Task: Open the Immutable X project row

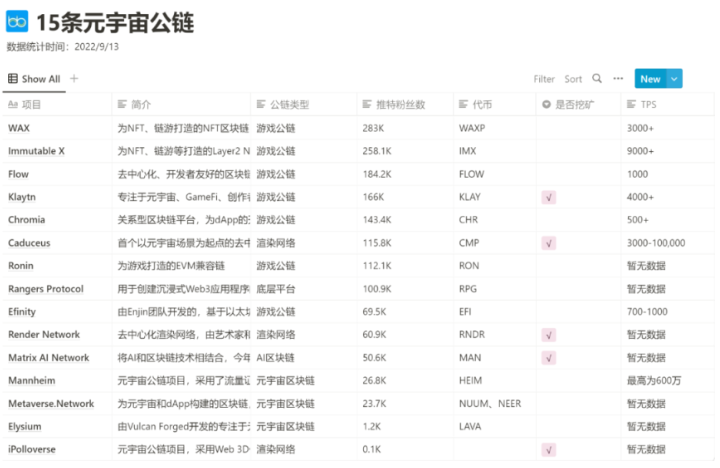Action: pyautogui.click(x=36, y=151)
